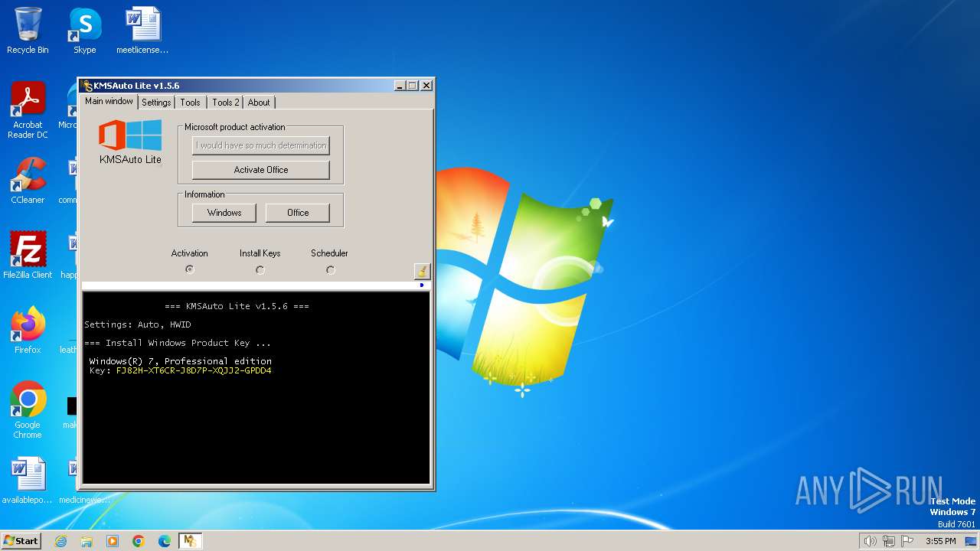Click the volume speaker tray icon
Viewport: 980px width, 551px height.
click(870, 541)
